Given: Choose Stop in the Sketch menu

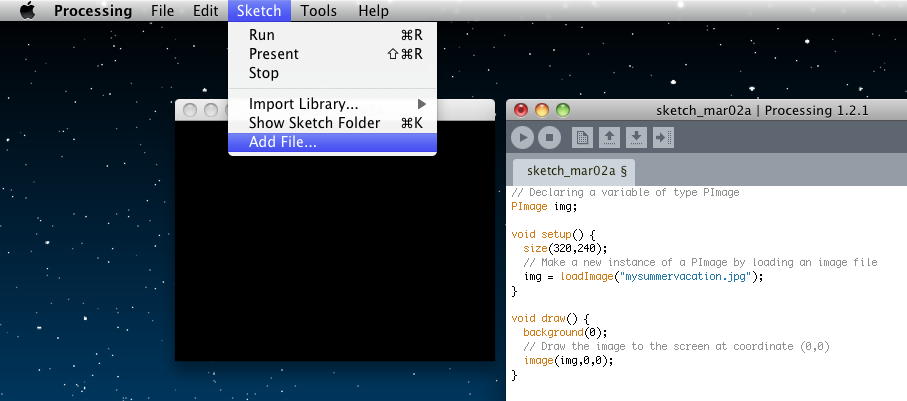Looking at the screenshot, I should tap(333, 73).
